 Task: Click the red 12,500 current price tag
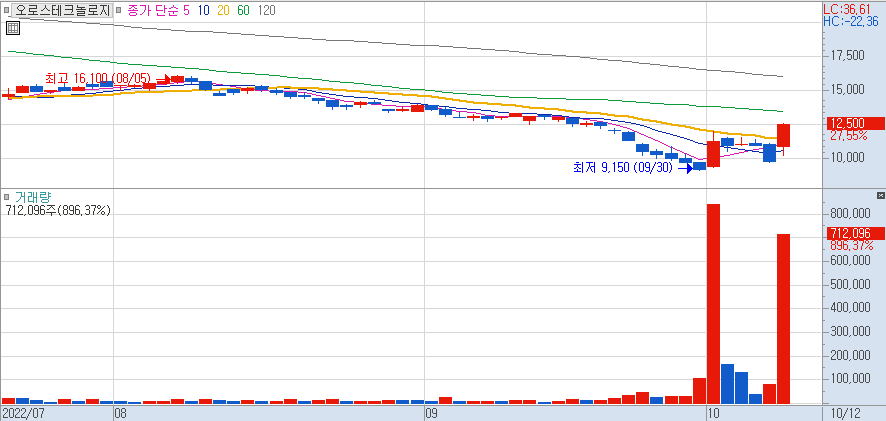click(854, 123)
